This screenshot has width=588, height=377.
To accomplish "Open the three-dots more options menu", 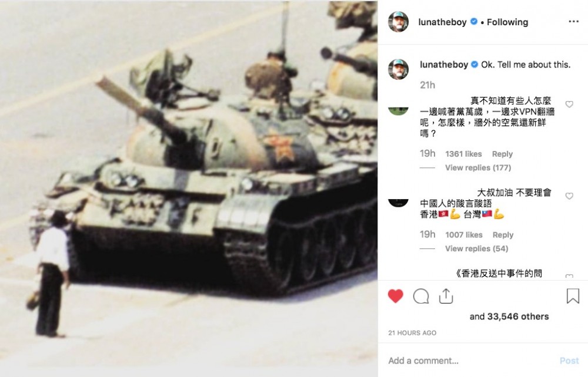I will [573, 22].
